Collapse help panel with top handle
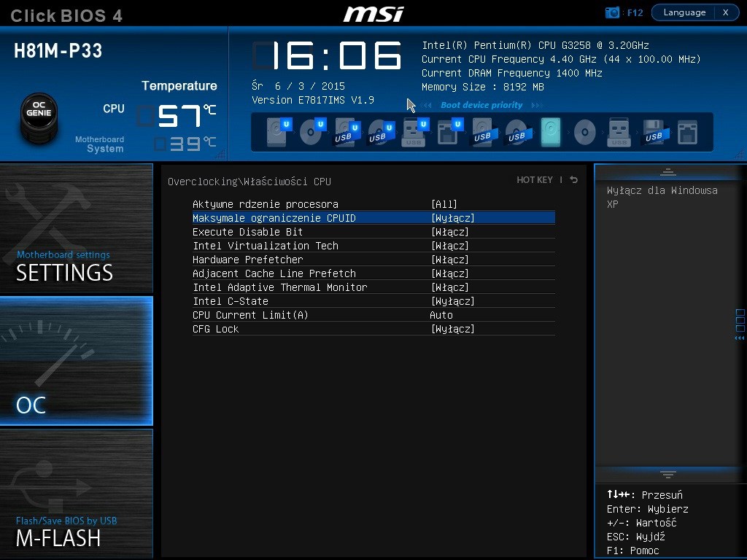The height and width of the screenshot is (560, 747). click(x=667, y=172)
